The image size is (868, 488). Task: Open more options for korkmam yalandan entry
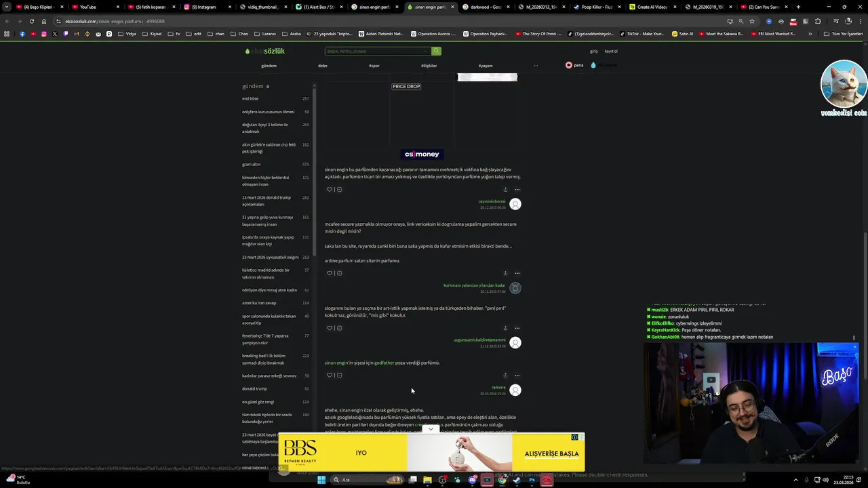pos(517,273)
